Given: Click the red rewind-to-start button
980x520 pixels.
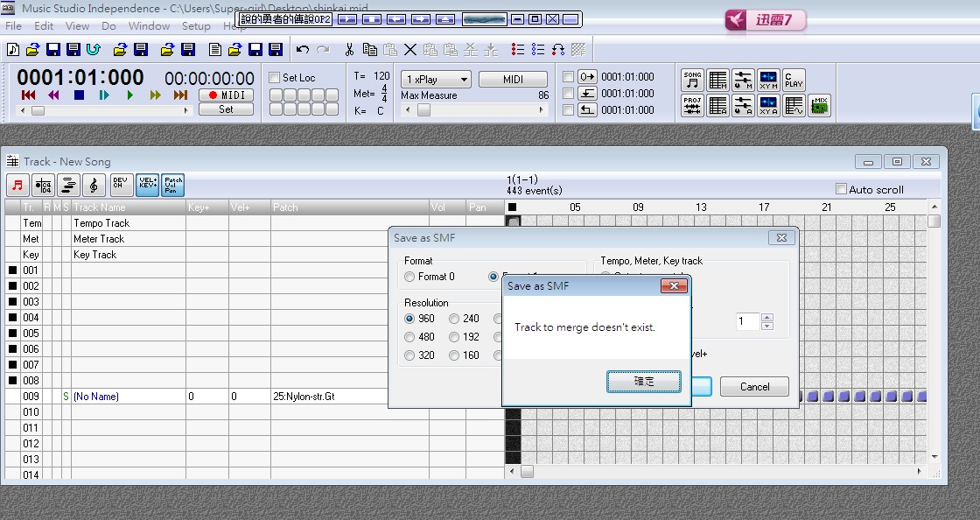Looking at the screenshot, I should [x=28, y=95].
